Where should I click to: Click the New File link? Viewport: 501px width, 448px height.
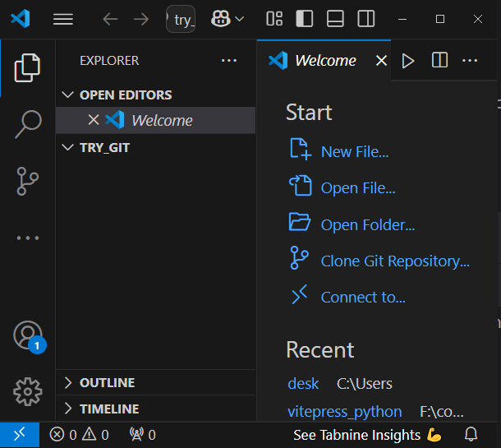click(x=354, y=151)
